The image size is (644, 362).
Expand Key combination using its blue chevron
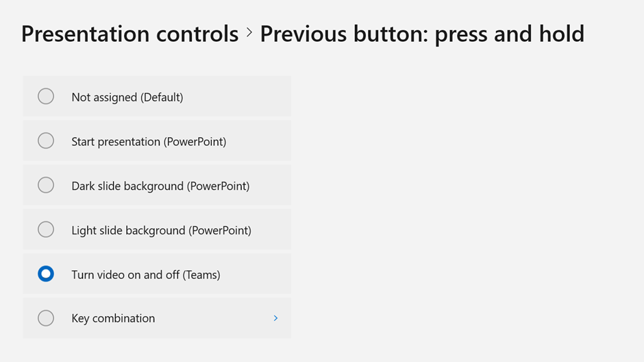click(x=275, y=318)
